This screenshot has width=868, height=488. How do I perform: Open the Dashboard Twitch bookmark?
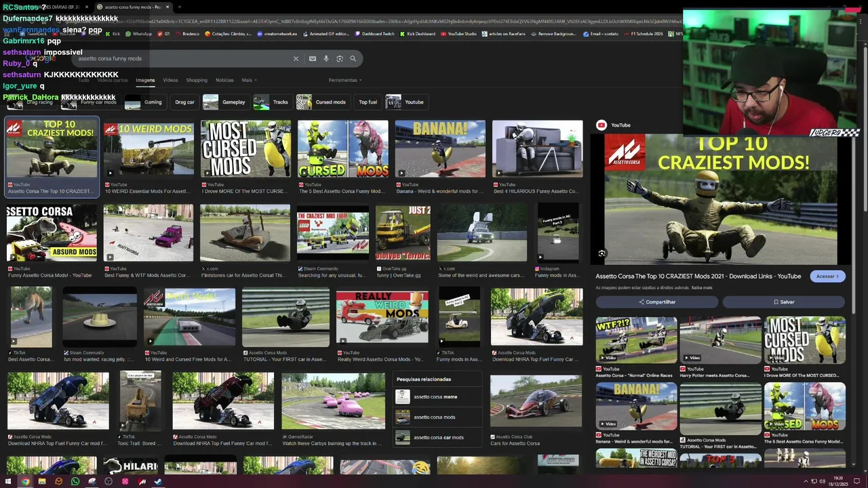coord(374,34)
